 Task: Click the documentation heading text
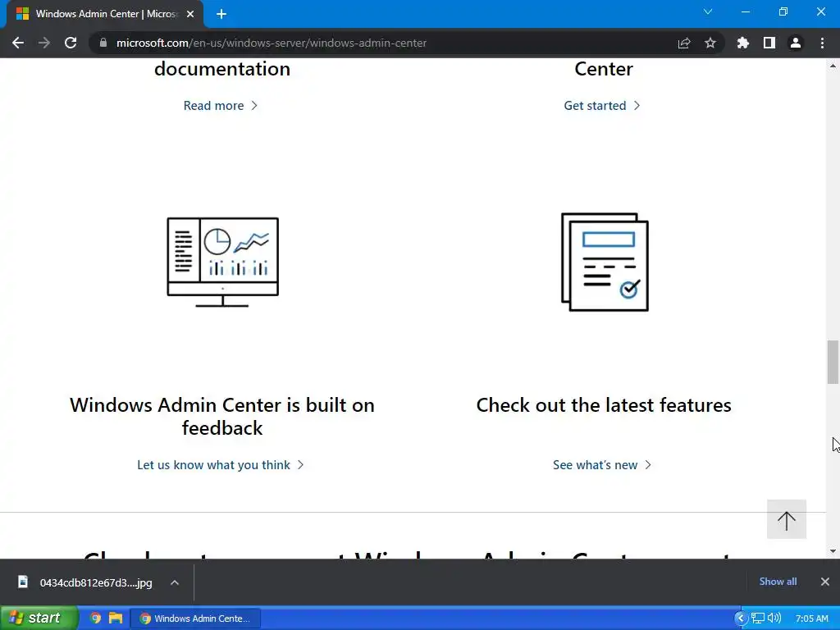pyautogui.click(x=222, y=69)
